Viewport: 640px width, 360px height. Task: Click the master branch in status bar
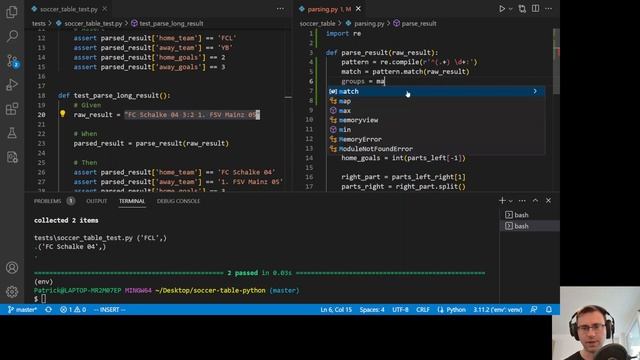click(x=22, y=309)
